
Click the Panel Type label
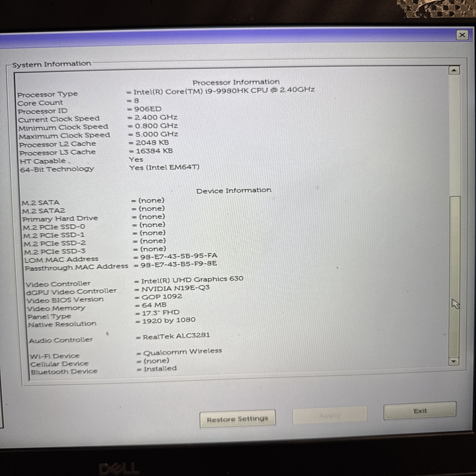tap(49, 317)
